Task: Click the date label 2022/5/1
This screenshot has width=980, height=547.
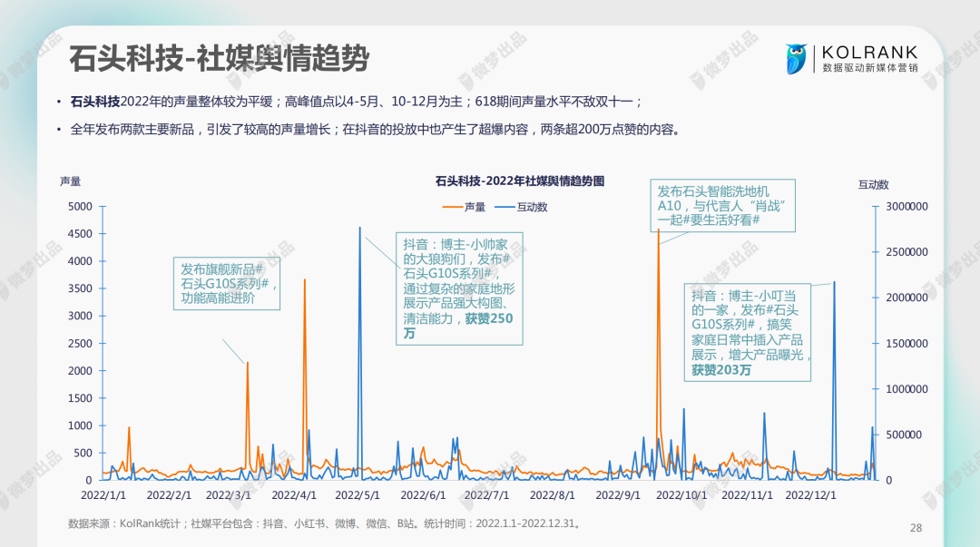Action: pos(358,495)
